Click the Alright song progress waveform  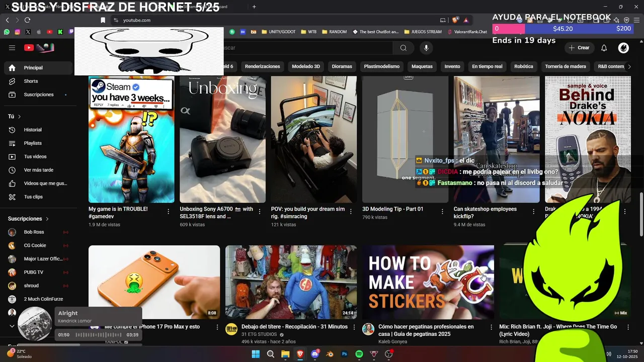[x=98, y=335]
